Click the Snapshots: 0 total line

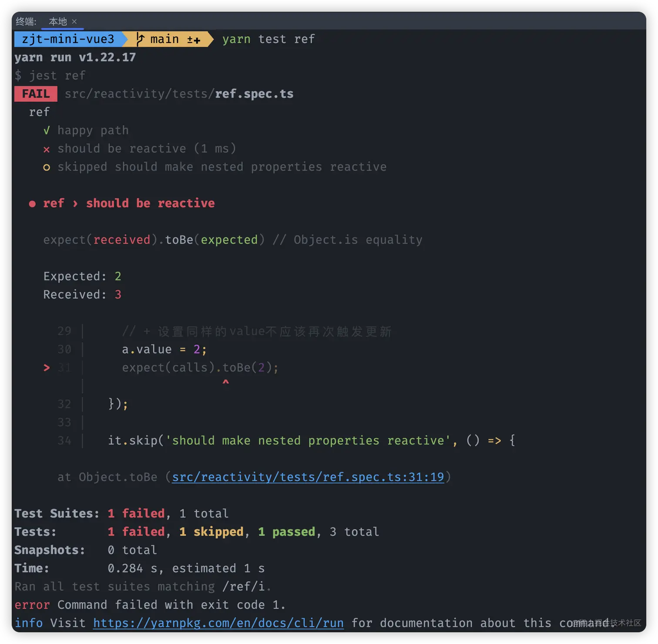(x=86, y=550)
